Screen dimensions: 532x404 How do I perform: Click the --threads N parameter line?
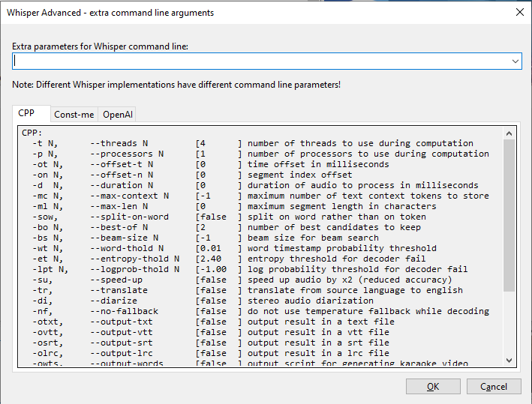click(x=119, y=143)
